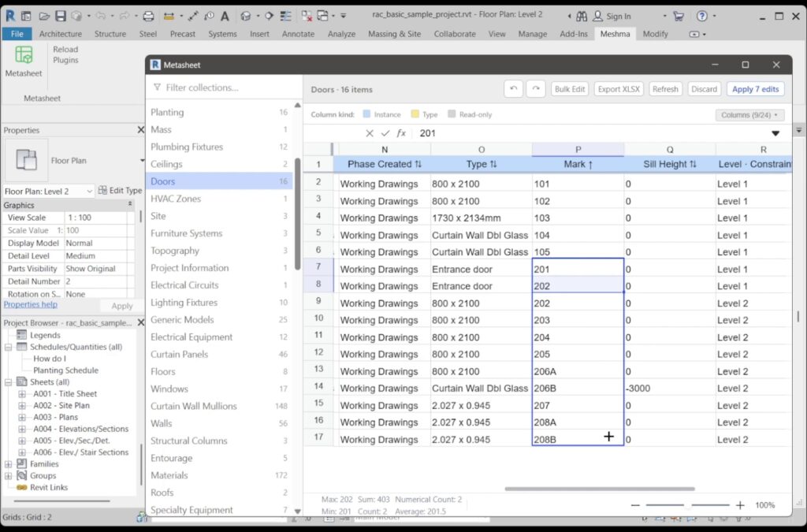This screenshot has width=807, height=532.
Task: Open the Properties help link
Action: pyautogui.click(x=31, y=304)
